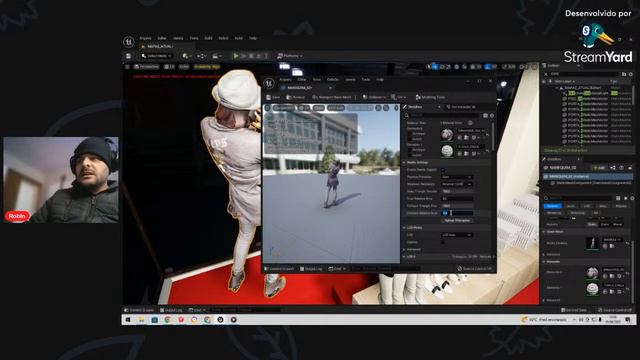640x360 pixels.
Task: Click the Trim Relative Error value field
Action: click(457, 198)
